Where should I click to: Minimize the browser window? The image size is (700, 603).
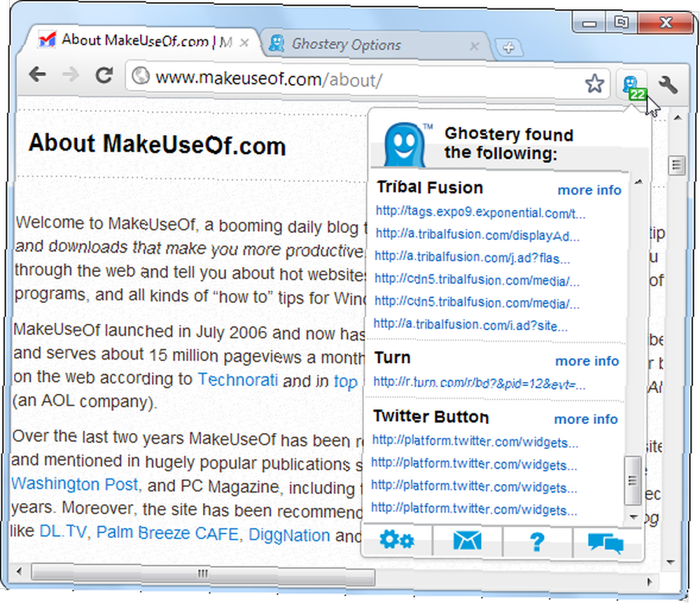point(589,23)
